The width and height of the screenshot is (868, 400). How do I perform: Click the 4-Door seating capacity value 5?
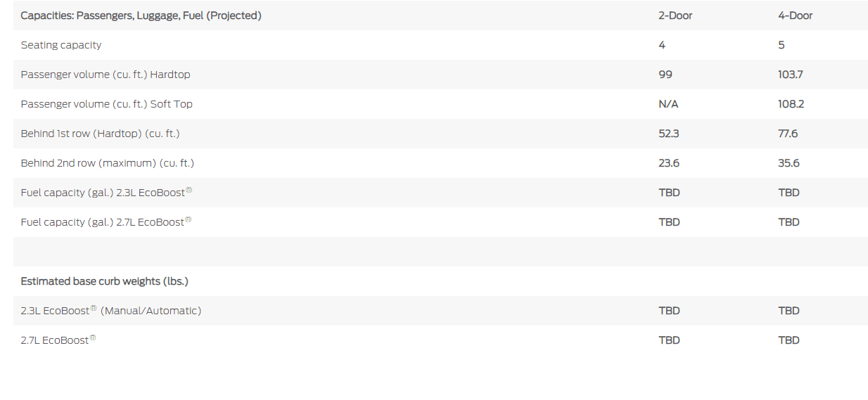(781, 45)
